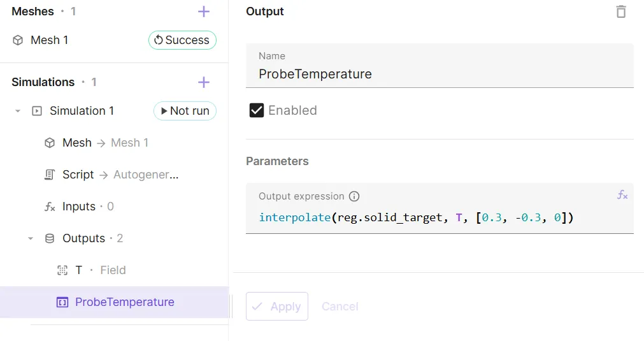The image size is (644, 341).
Task: Click the Outputs database icon
Action: (49, 238)
